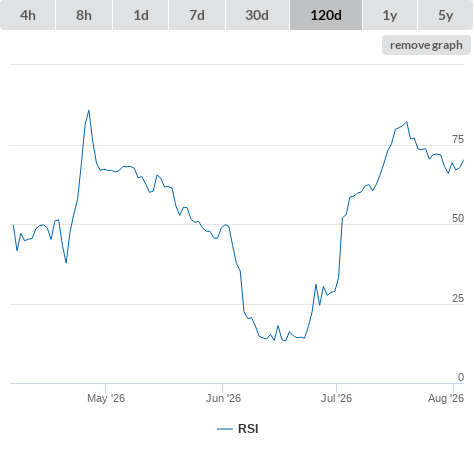The image size is (474, 455).
Task: Click the remove graph button
Action: (x=426, y=45)
